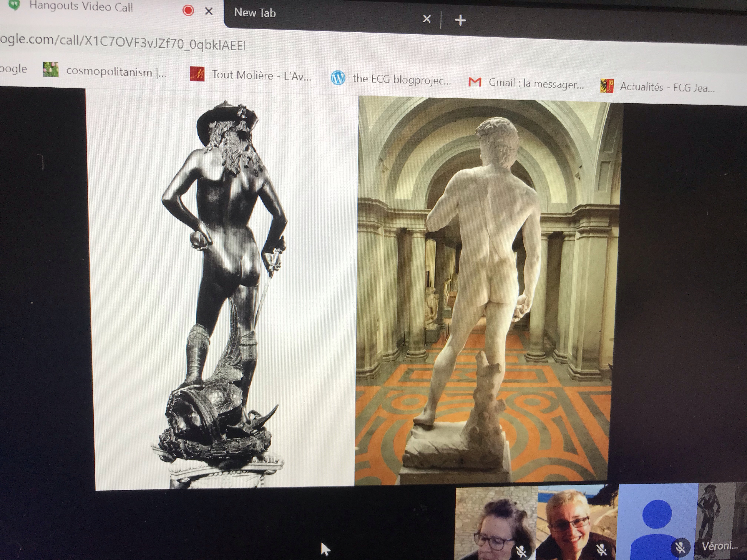Close the New Tab tab
Screen dimensions: 747x560
(426, 19)
